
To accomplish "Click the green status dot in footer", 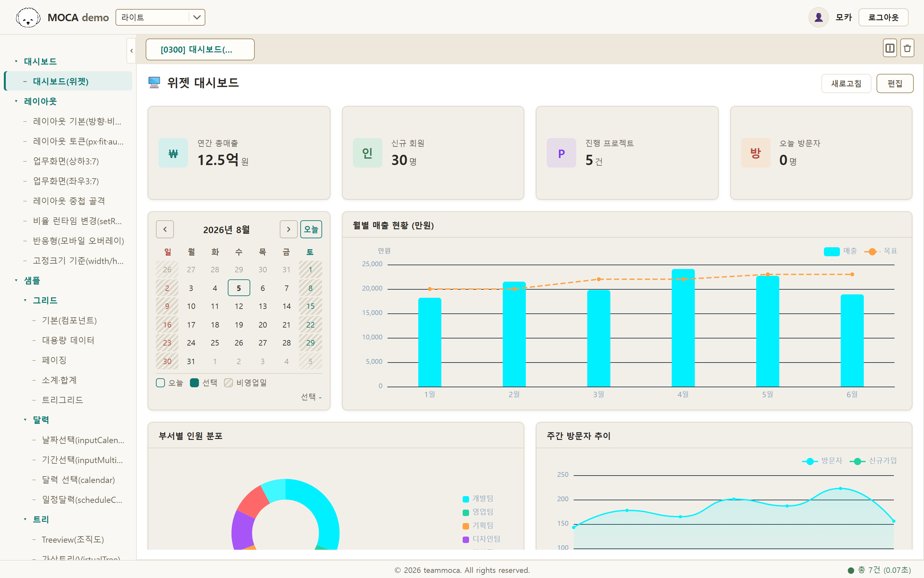I will click(851, 570).
